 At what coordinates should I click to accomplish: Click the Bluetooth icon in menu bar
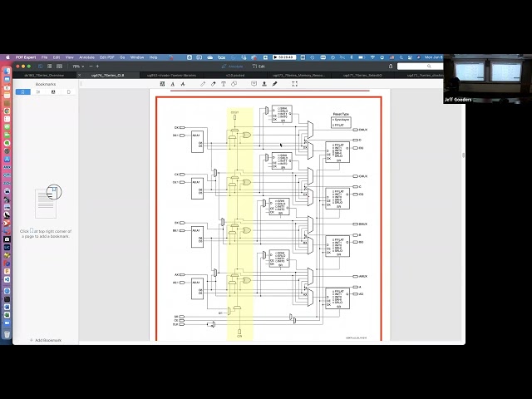351,57
